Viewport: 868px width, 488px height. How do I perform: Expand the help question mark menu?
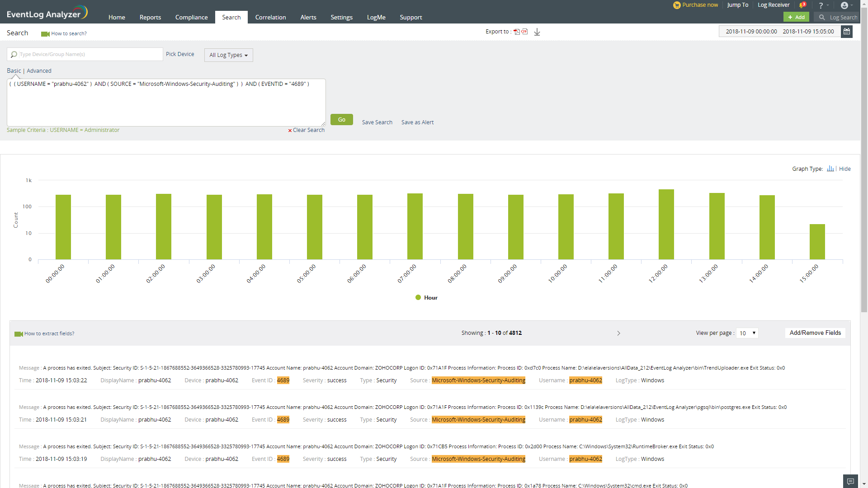[x=821, y=5]
